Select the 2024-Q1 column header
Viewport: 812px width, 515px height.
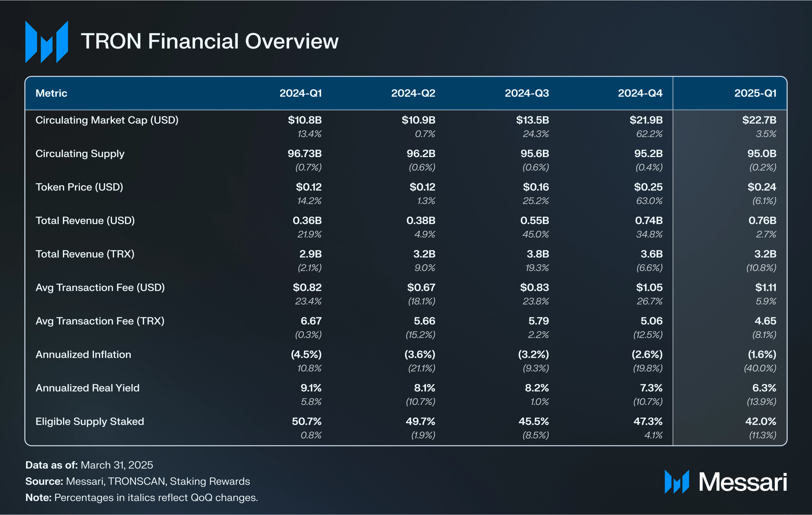300,93
